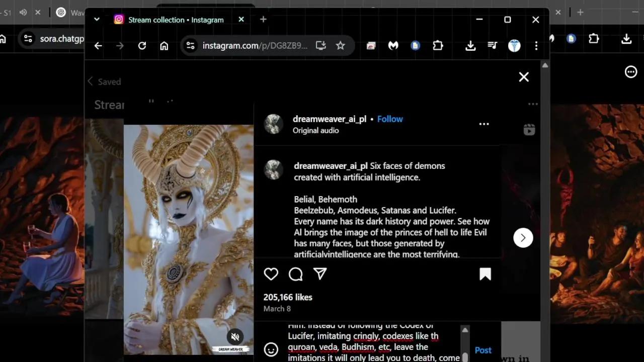Switch to the ChatGPT tab in background window
The height and width of the screenshot is (362, 644).
[70, 13]
